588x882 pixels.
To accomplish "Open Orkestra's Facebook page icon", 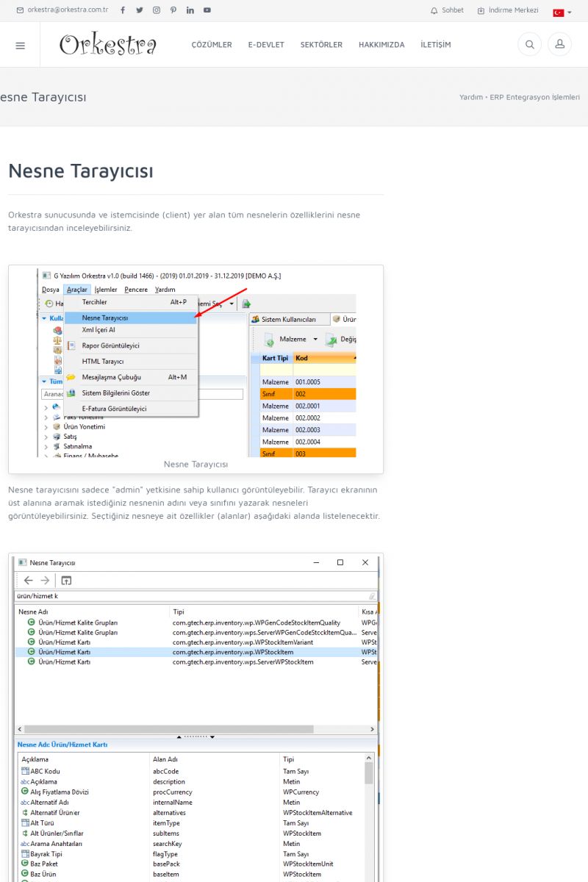I will 122,10.
